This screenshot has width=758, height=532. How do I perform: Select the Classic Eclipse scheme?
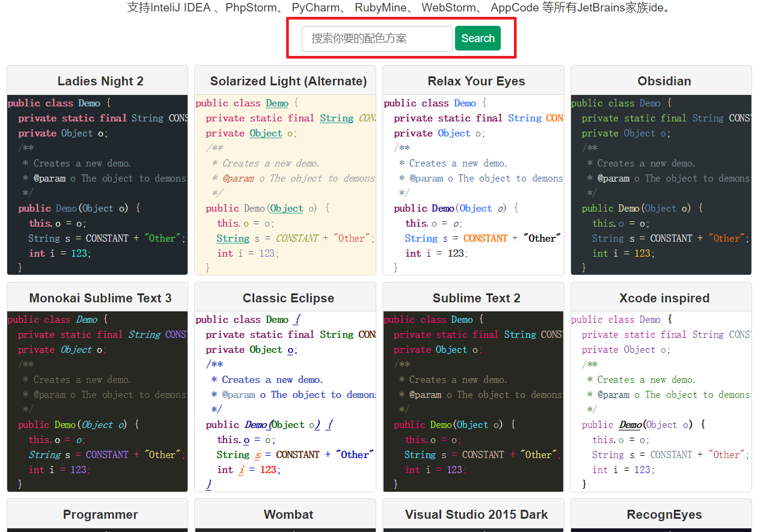point(288,297)
